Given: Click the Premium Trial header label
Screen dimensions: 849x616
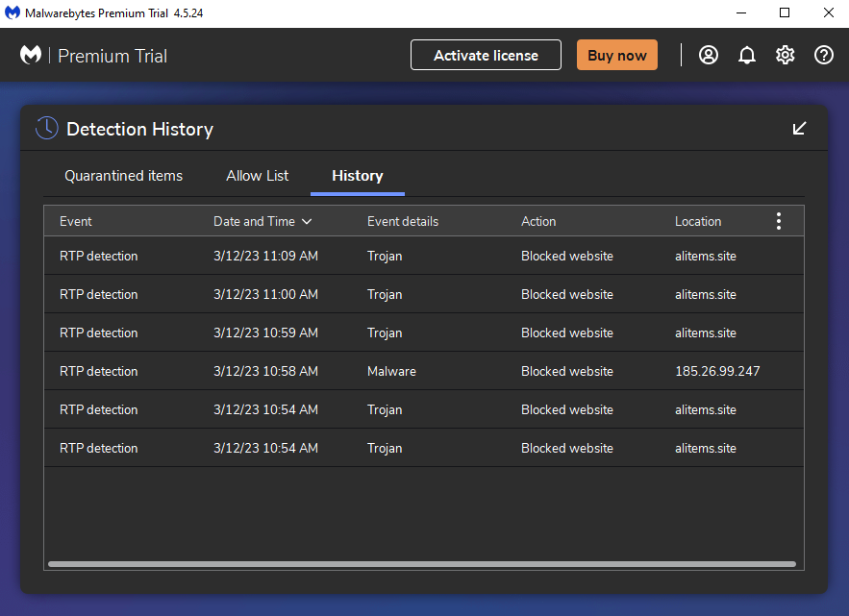Looking at the screenshot, I should (112, 56).
